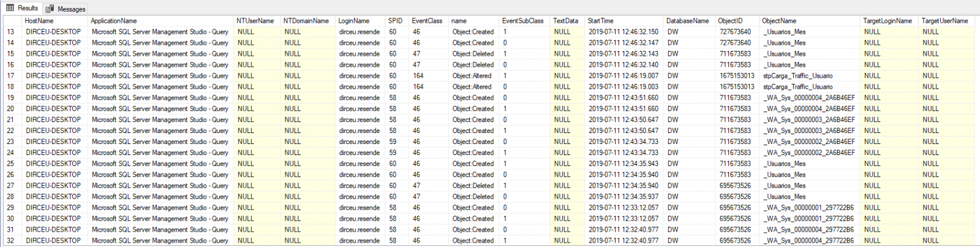Screen dimensions: 980x247
Task: Click the _WA_Sys_00000004_297722B6 cell in row 32
Action: (810, 241)
